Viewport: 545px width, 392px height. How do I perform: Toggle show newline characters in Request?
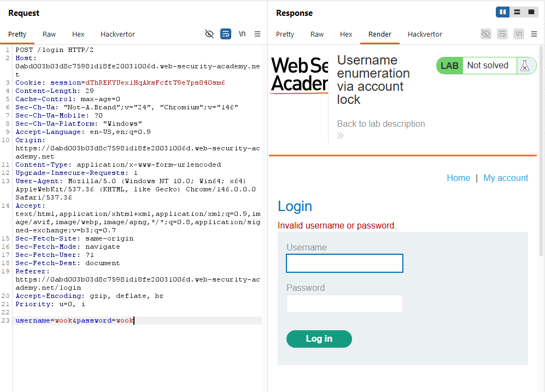pyautogui.click(x=242, y=34)
